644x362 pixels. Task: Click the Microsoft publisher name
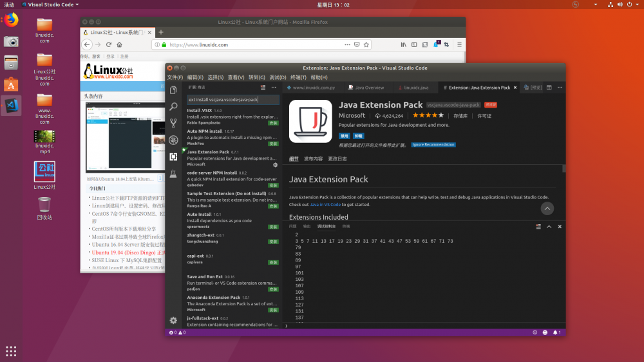[352, 115]
